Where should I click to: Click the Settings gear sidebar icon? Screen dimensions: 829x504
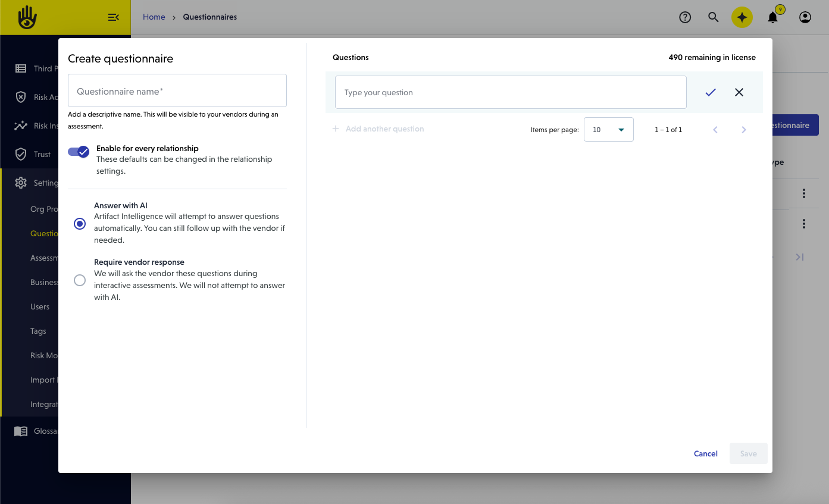[x=21, y=183]
